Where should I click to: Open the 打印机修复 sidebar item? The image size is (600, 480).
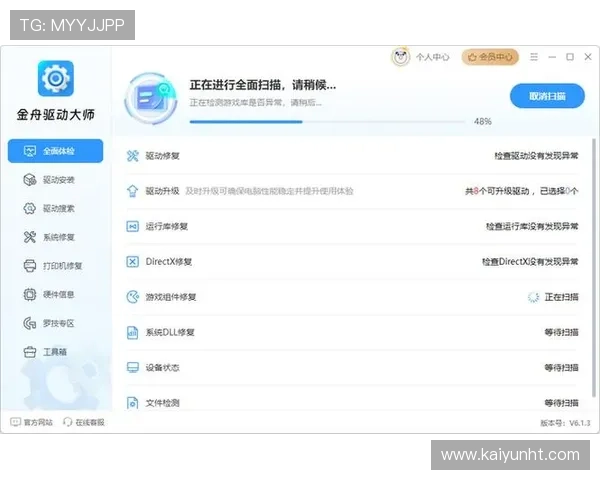pos(55,266)
